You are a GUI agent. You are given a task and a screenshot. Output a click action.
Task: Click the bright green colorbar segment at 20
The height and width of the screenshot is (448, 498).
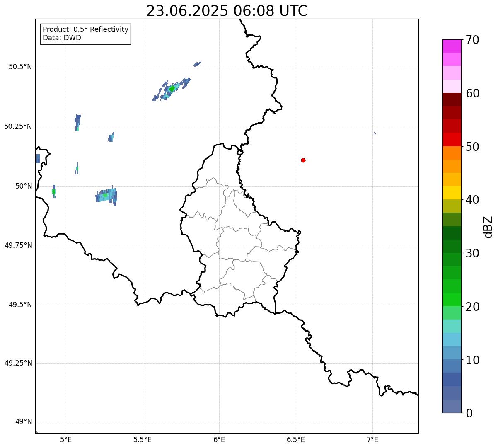pos(452,300)
